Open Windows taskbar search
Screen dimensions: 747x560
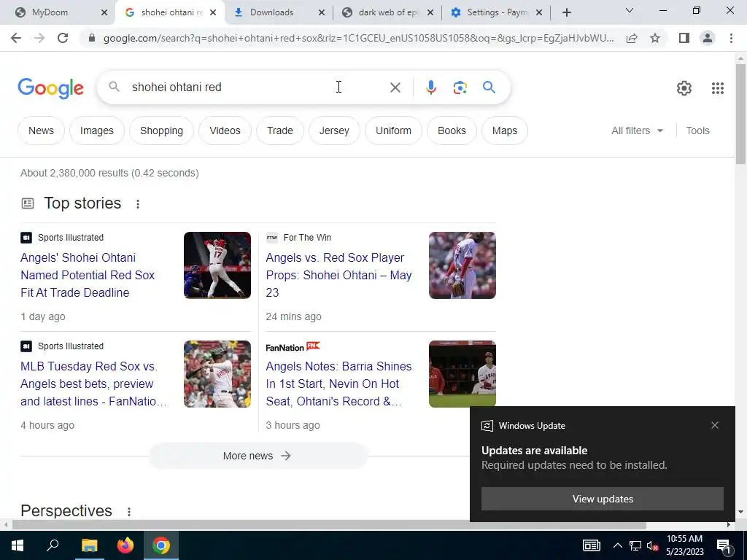tap(53, 545)
